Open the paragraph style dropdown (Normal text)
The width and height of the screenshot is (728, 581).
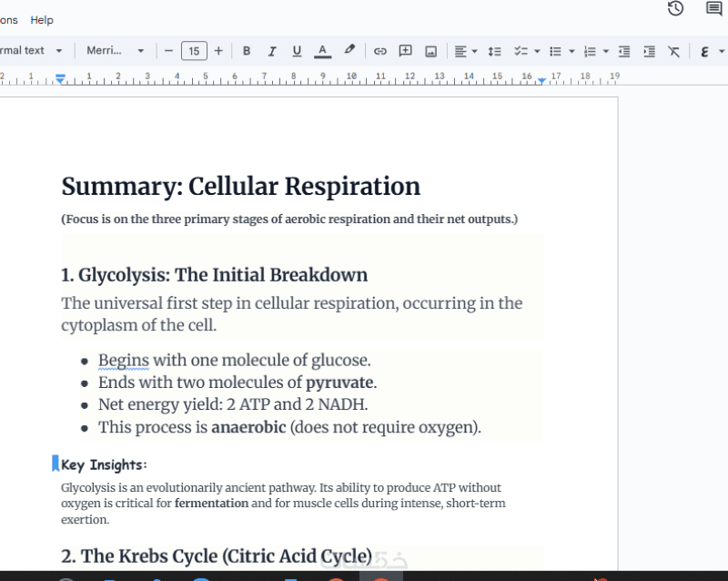coord(31,50)
